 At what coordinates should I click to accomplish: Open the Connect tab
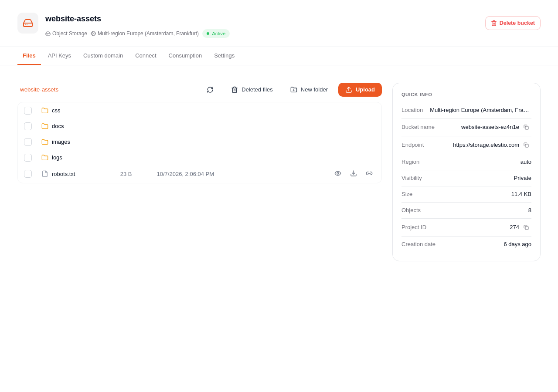[146, 56]
